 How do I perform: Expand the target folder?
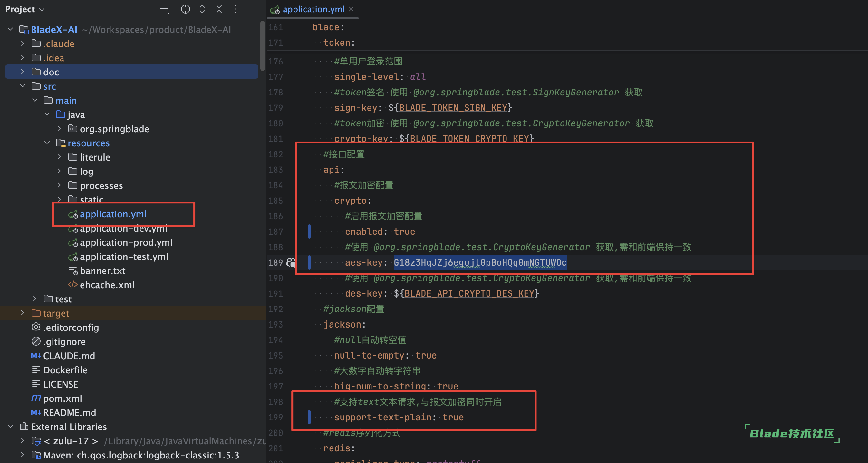coord(22,313)
